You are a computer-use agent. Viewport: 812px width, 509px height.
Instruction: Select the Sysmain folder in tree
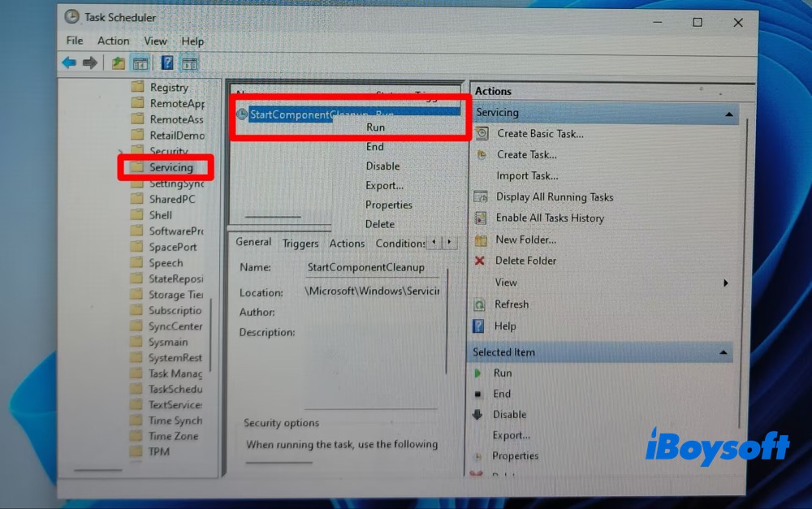168,342
